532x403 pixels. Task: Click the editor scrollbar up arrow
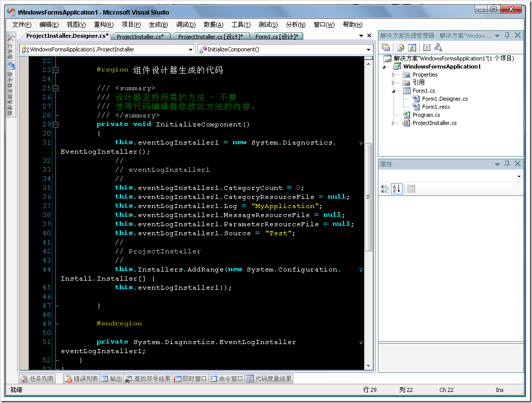(368, 64)
